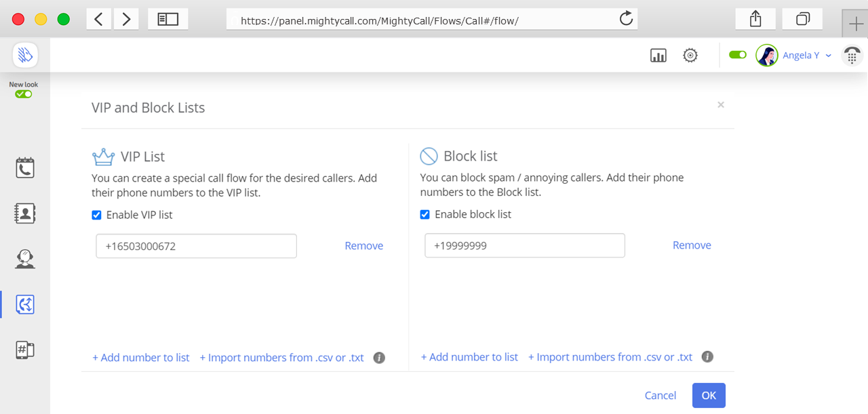Open the phone numbers sidebar icon
868x414 pixels.
[25, 350]
